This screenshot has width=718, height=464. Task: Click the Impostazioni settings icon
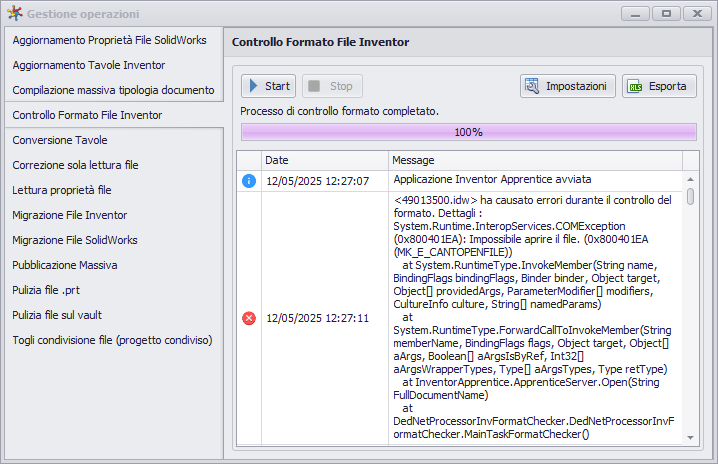(x=532, y=86)
